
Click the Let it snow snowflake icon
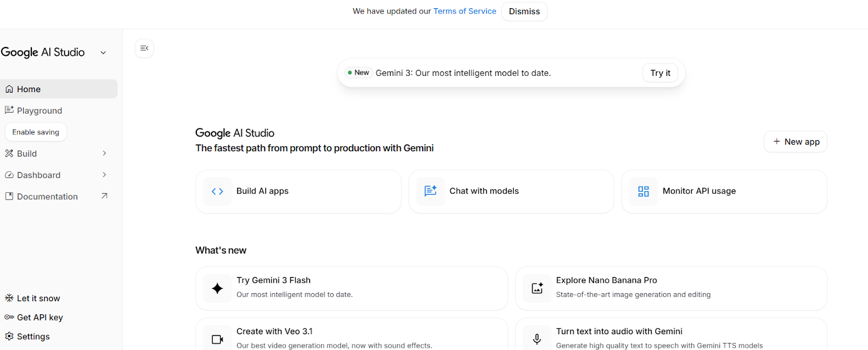[9, 298]
